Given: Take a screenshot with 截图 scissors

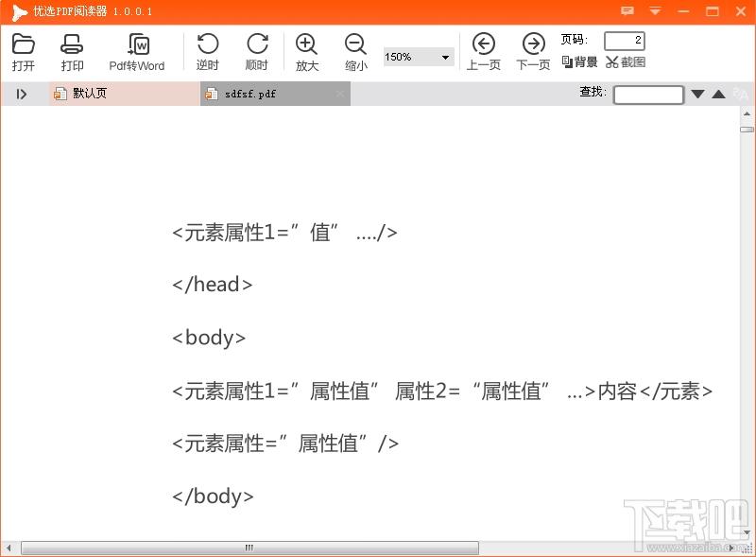Looking at the screenshot, I should click(x=626, y=61).
